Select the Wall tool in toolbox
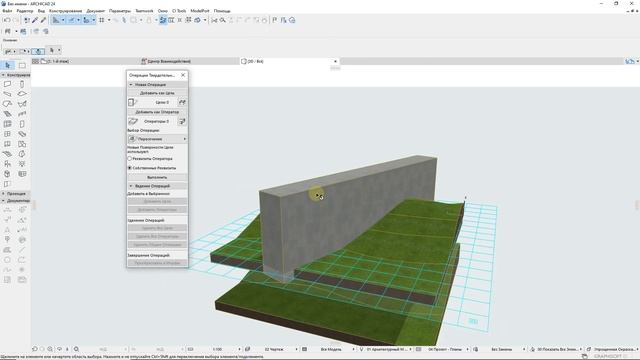 click(x=7, y=84)
